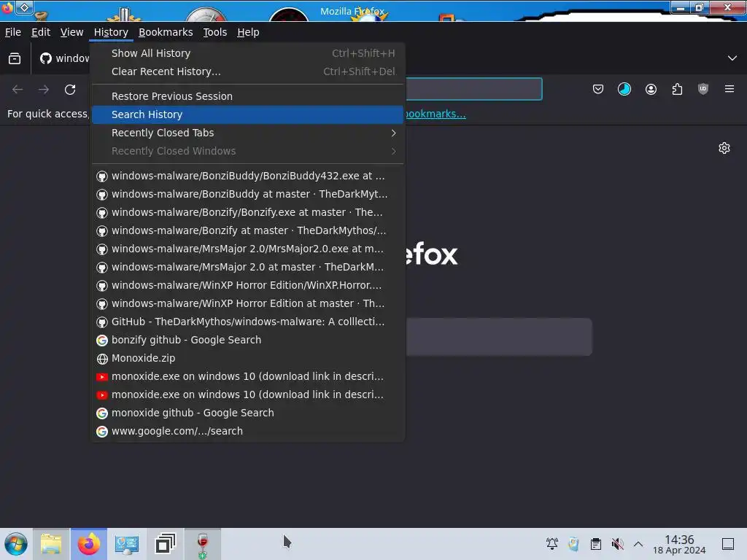747x560 pixels.
Task: Open www.google.com/.../search history entry
Action: click(248, 431)
